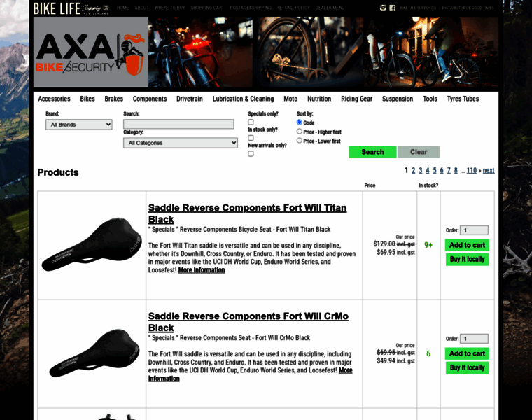Image resolution: width=532 pixels, height=420 pixels.
Task: Buy the CrMo saddle locally
Action: tap(467, 368)
